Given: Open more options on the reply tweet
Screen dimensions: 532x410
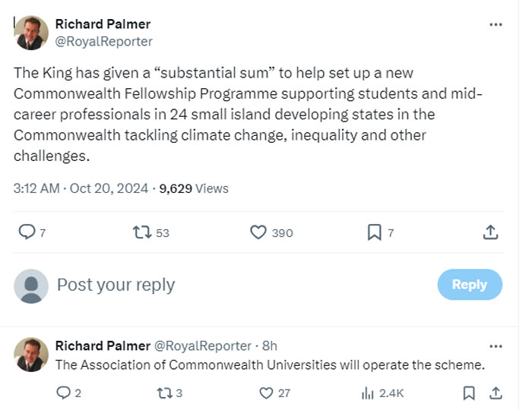Looking at the screenshot, I should (496, 346).
